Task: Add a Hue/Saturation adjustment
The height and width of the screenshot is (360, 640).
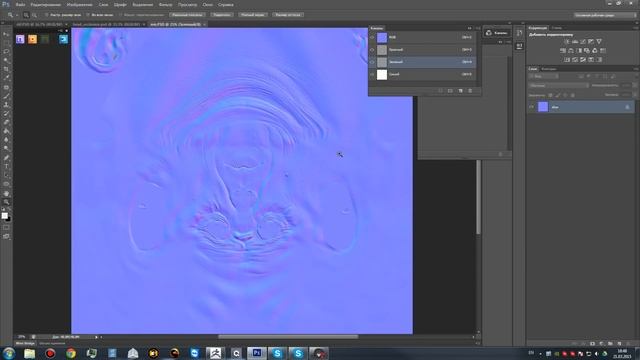Action: tap(563, 51)
